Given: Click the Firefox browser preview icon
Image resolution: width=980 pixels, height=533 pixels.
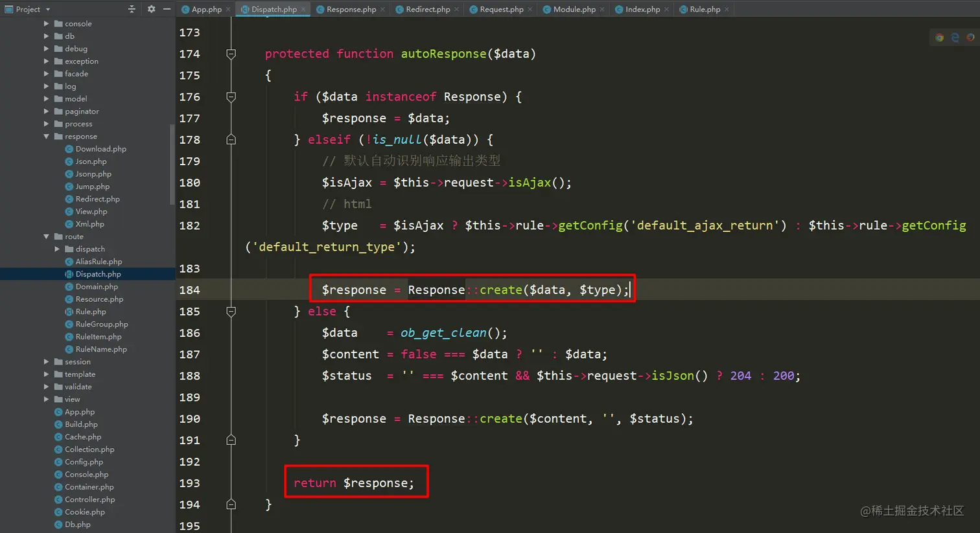Looking at the screenshot, I should [970, 38].
